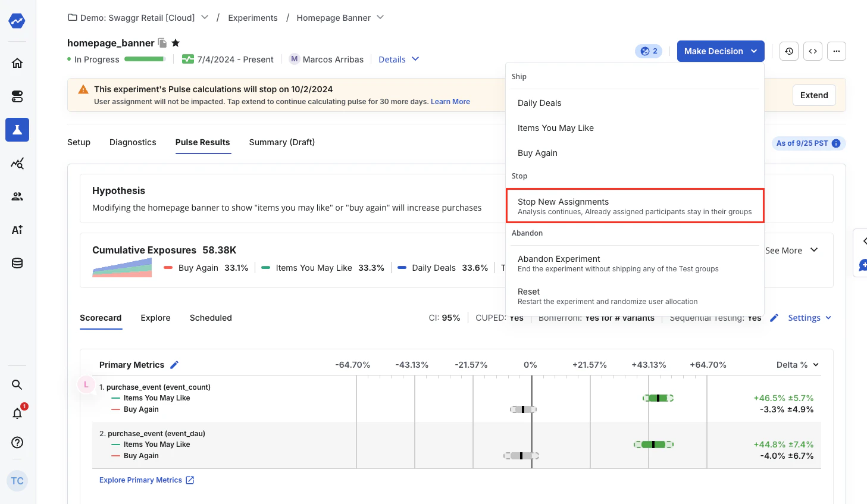Open the Metrics analytics icon in sidebar
This screenshot has width=867, height=504.
(x=17, y=163)
